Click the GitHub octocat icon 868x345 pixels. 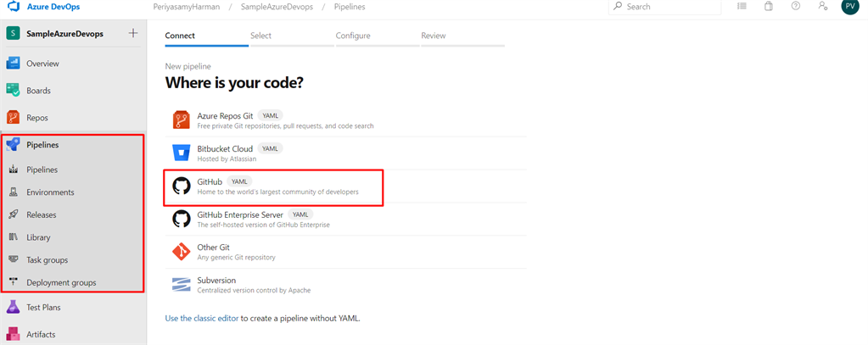point(181,186)
